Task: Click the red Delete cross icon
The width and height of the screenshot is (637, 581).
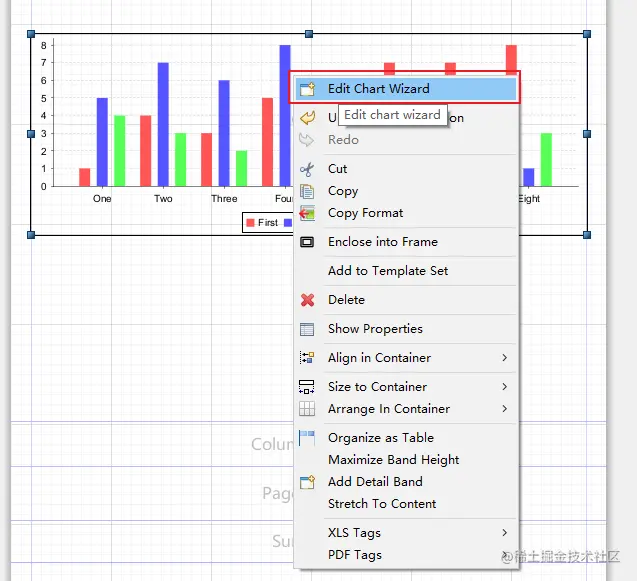Action: (x=307, y=300)
